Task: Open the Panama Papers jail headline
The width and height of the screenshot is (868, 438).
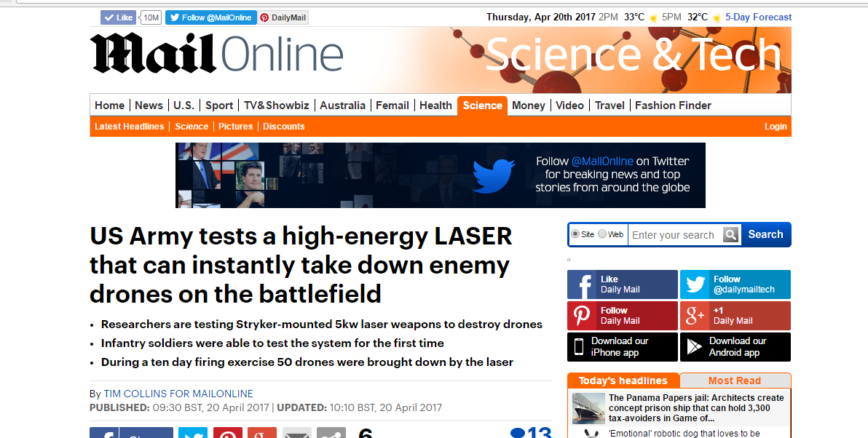Action: (x=696, y=408)
